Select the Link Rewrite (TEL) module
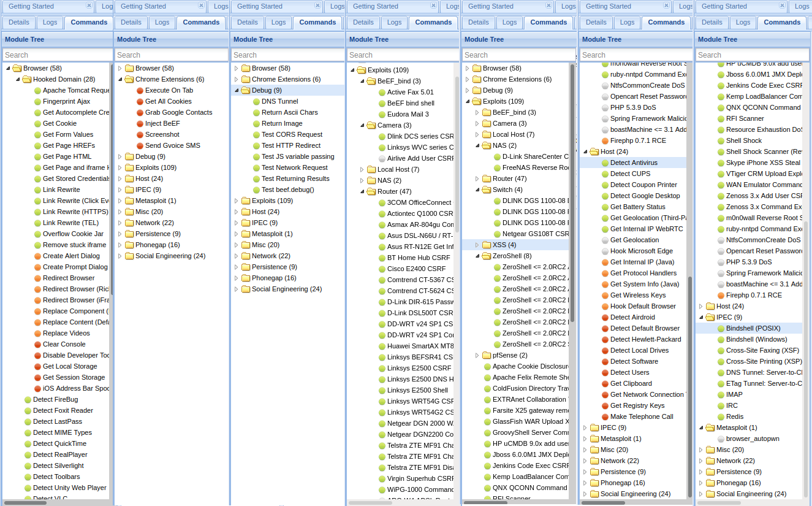812x506 pixels. pyautogui.click(x=70, y=223)
